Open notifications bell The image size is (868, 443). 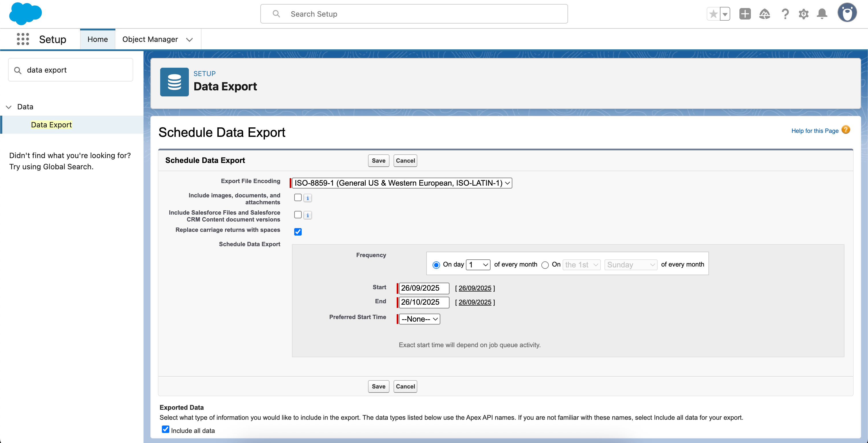(x=821, y=14)
